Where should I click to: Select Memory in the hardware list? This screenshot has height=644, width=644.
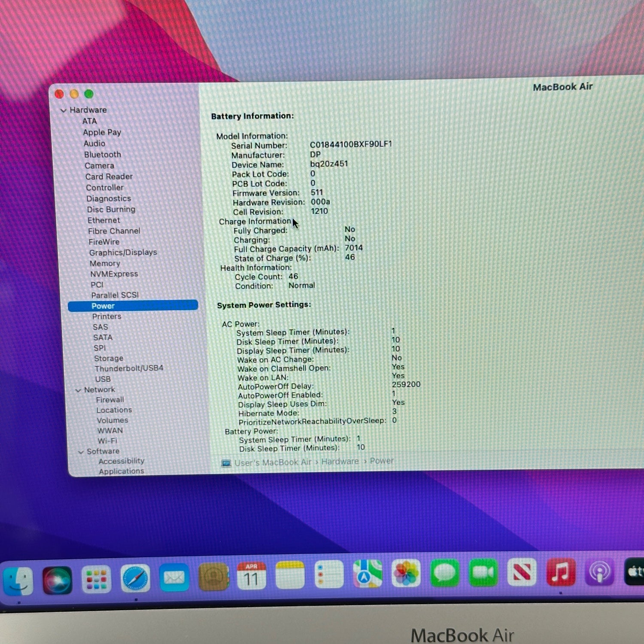pyautogui.click(x=105, y=263)
